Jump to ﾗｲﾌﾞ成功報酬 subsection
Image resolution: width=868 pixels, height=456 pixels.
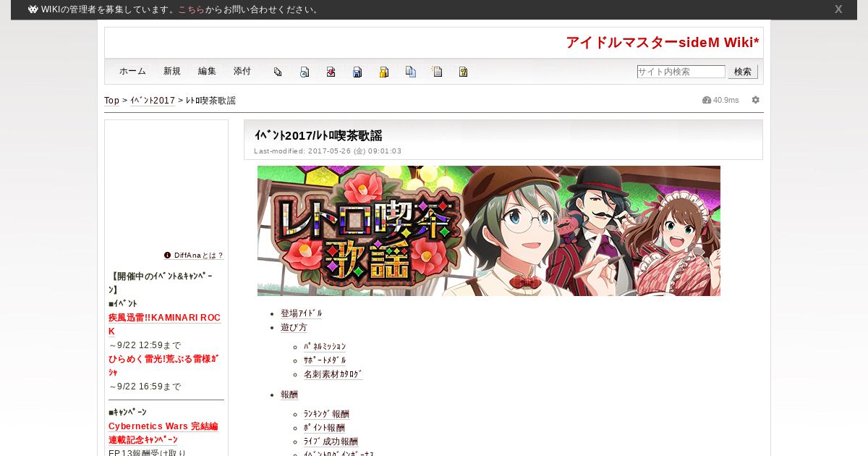click(x=331, y=442)
